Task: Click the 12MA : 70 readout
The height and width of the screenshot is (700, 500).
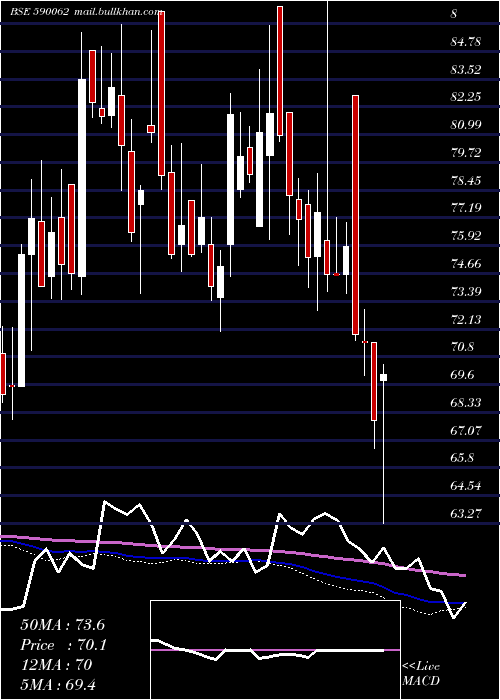Action: [56, 665]
